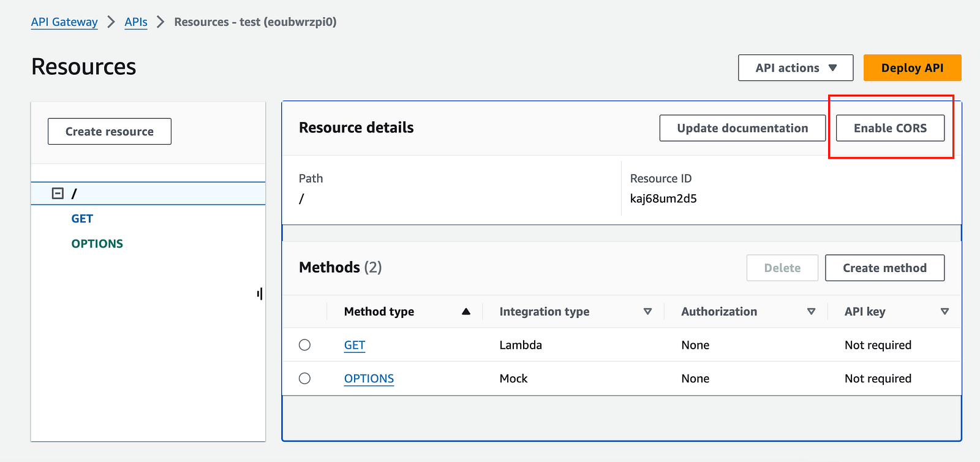Screen dimensions: 980x462
Task: Click Integration type column sort arrow
Action: (647, 312)
